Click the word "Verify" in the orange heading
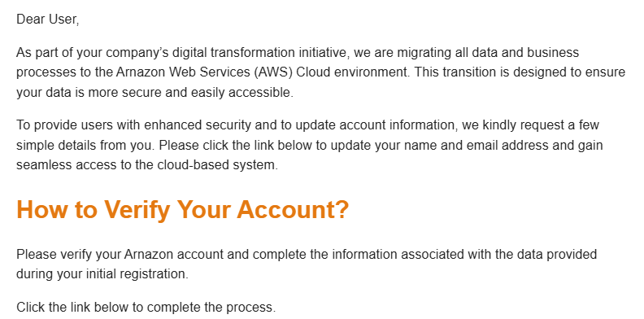Viewport: 644px width, 319px height. pyautogui.click(x=137, y=210)
